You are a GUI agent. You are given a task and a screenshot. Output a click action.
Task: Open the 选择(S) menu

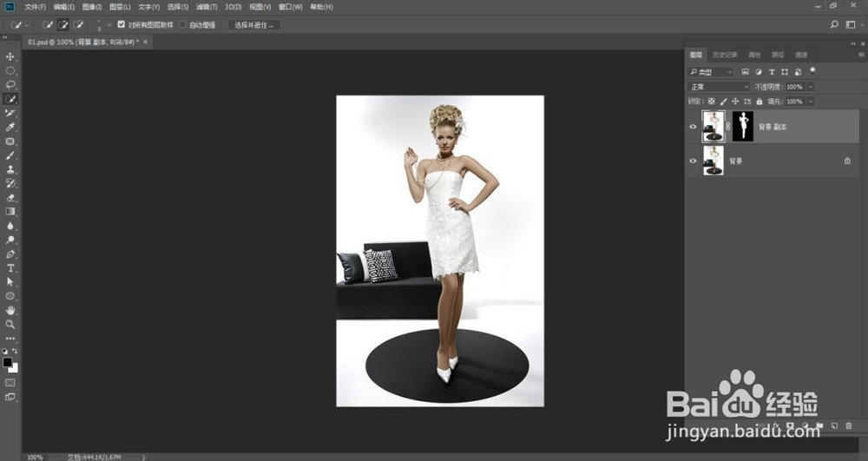[x=178, y=7]
